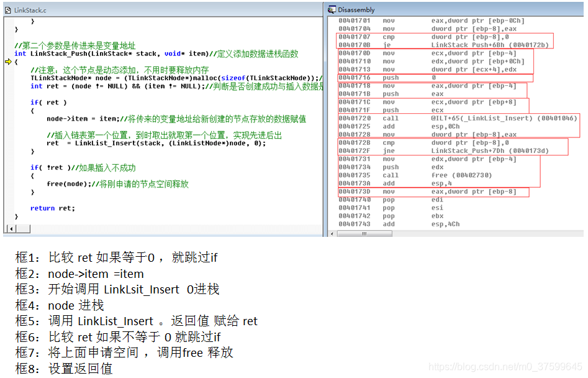The width and height of the screenshot is (588, 378).
Task: Click the 'pop esi' line at 00401741
Action: click(391, 208)
